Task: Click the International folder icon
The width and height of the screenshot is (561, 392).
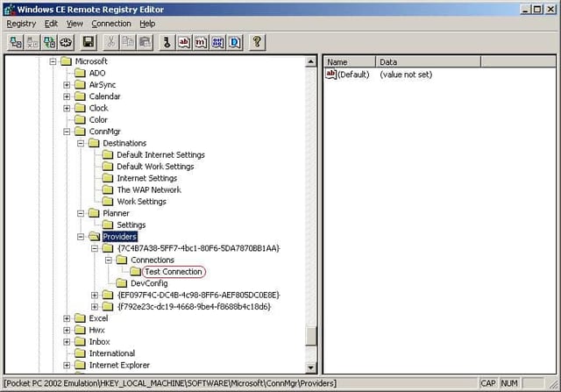Action: coord(80,353)
